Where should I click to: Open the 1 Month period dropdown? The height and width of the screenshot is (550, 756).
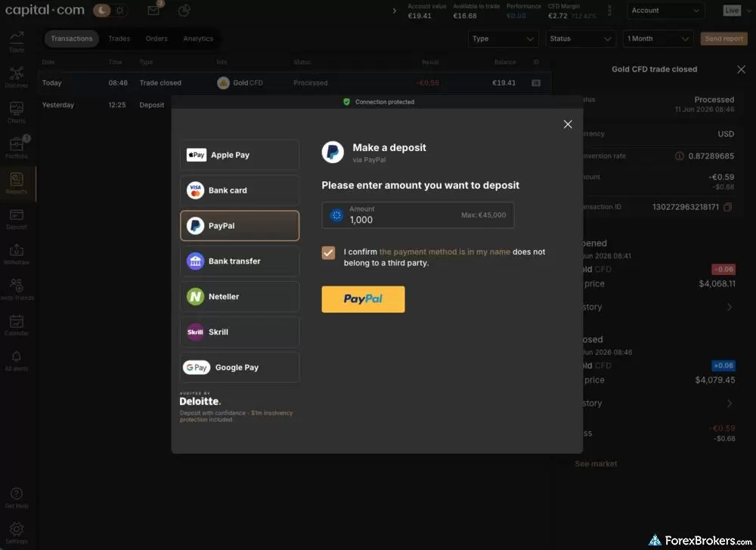(658, 39)
